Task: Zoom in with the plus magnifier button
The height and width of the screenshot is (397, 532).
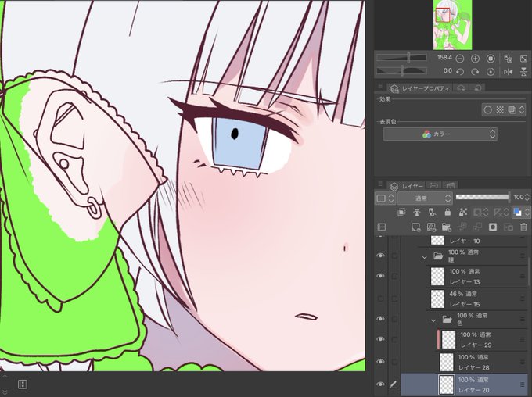Action: (x=475, y=59)
